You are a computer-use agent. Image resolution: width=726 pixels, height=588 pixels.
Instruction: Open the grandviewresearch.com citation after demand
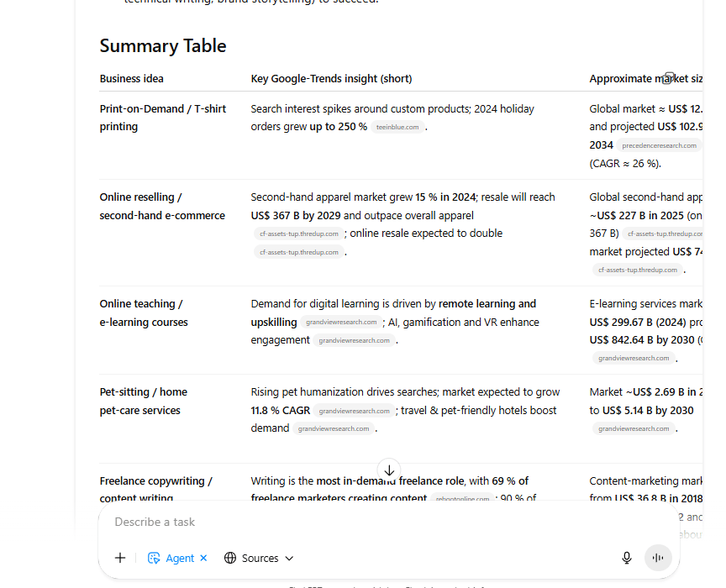334,428
